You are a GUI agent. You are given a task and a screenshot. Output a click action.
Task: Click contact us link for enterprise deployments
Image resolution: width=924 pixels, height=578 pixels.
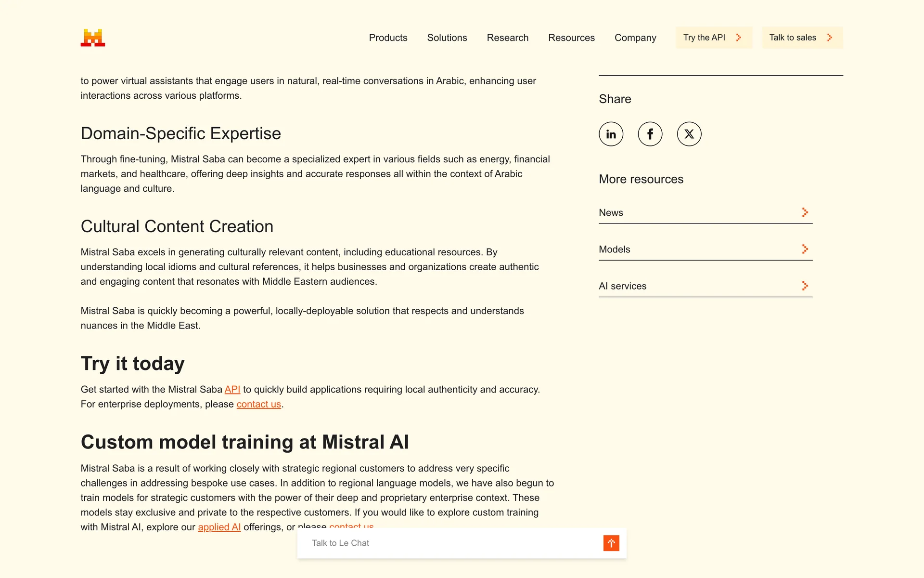click(258, 404)
